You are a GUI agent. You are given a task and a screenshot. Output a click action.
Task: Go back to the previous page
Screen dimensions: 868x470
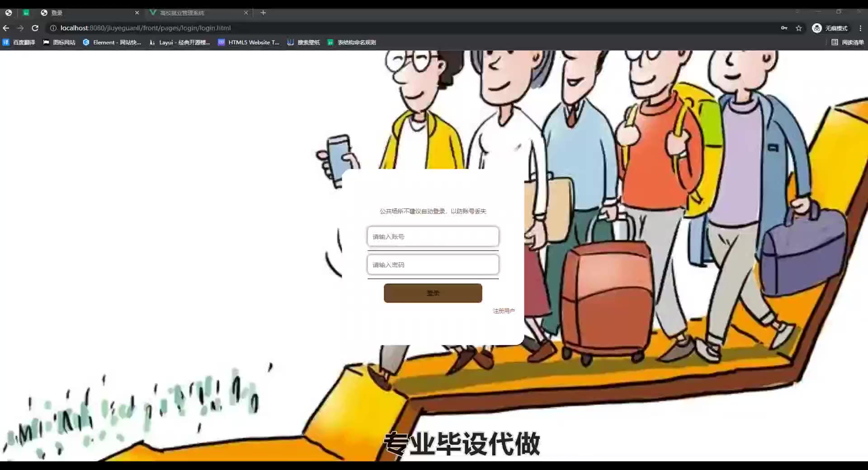6,28
